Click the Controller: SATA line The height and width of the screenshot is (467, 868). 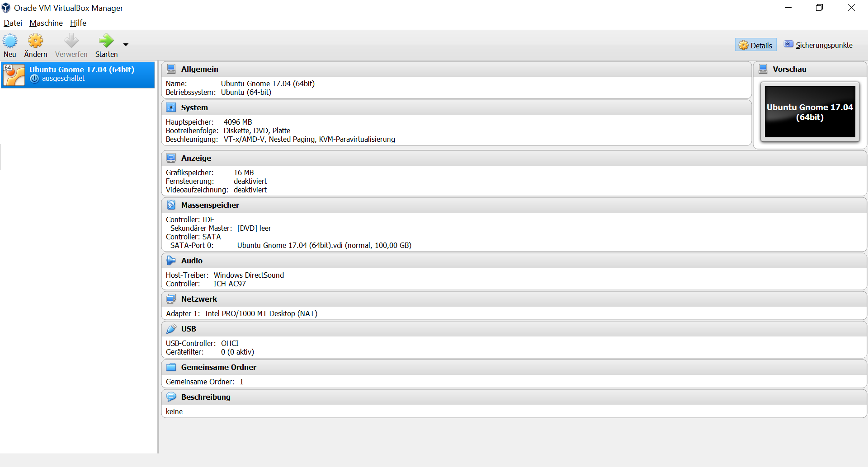coord(193,237)
